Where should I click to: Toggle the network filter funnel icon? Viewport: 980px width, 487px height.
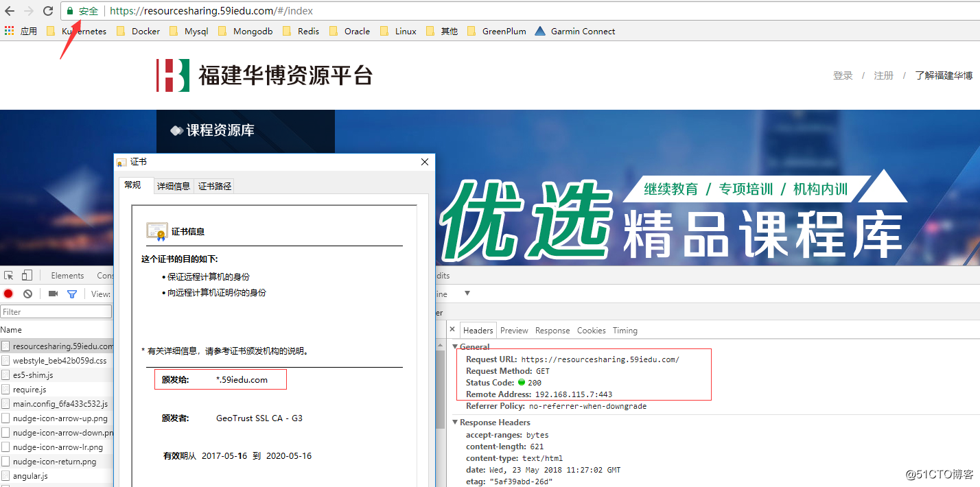71,294
